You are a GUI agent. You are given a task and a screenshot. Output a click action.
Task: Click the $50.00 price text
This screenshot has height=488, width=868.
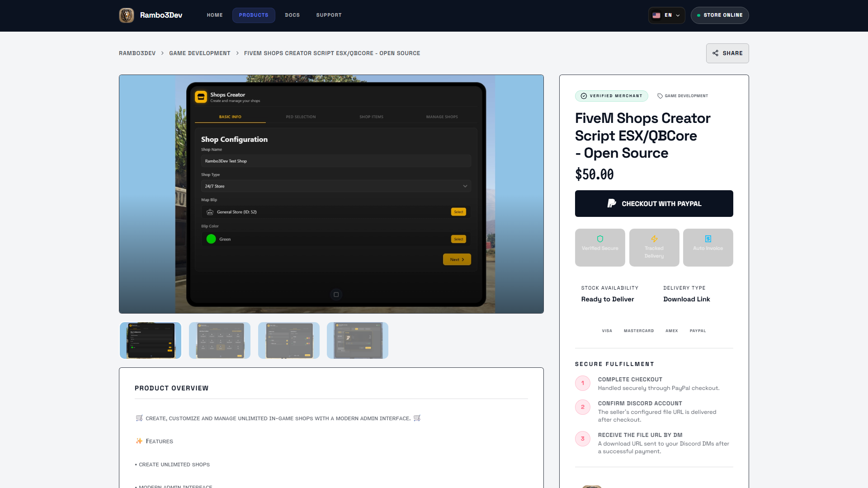[594, 174]
